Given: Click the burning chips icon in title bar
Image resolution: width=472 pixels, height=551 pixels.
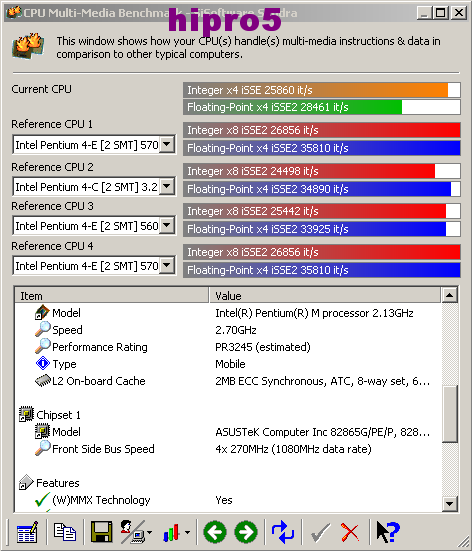Looking at the screenshot, I should point(14,13).
